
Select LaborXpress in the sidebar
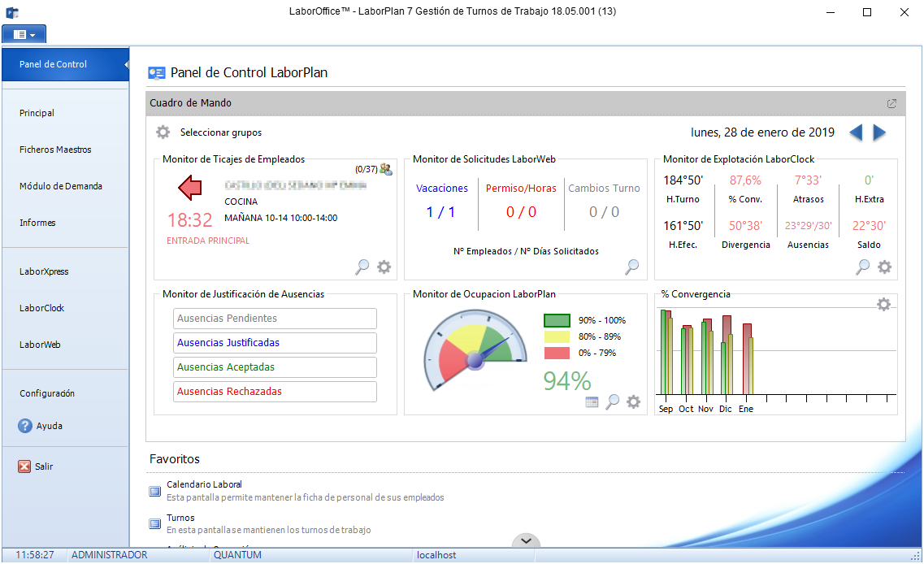[44, 271]
